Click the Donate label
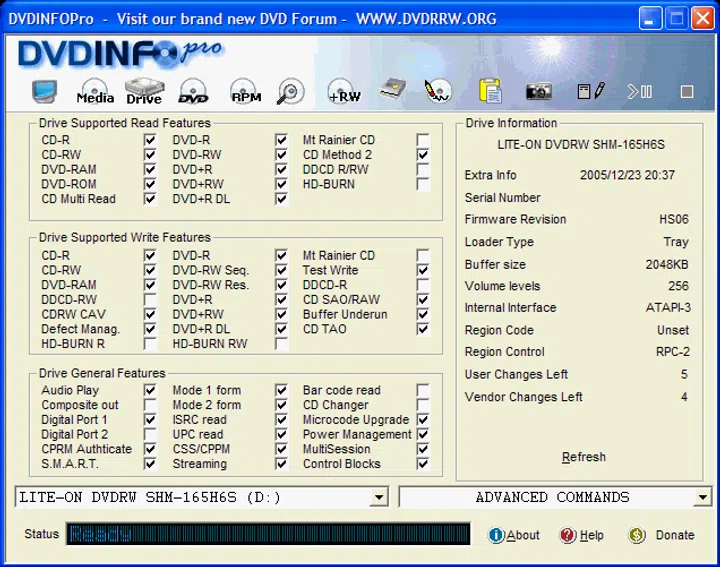Image resolution: width=720 pixels, height=567 pixels. click(x=675, y=535)
